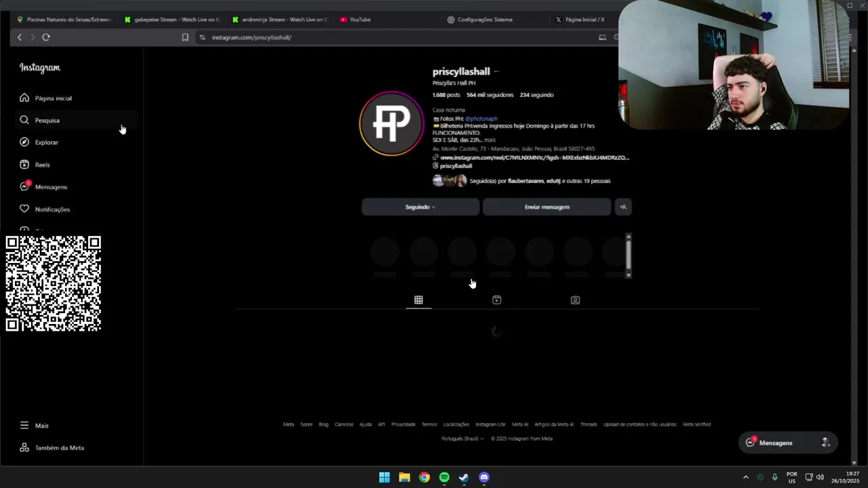Open Meta footer link

(288, 424)
